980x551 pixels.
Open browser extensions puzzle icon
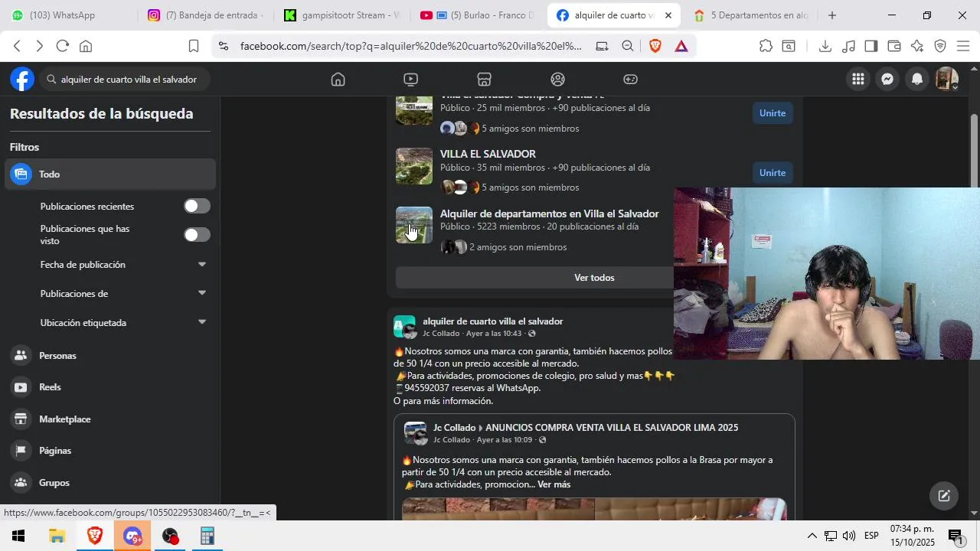coord(766,46)
